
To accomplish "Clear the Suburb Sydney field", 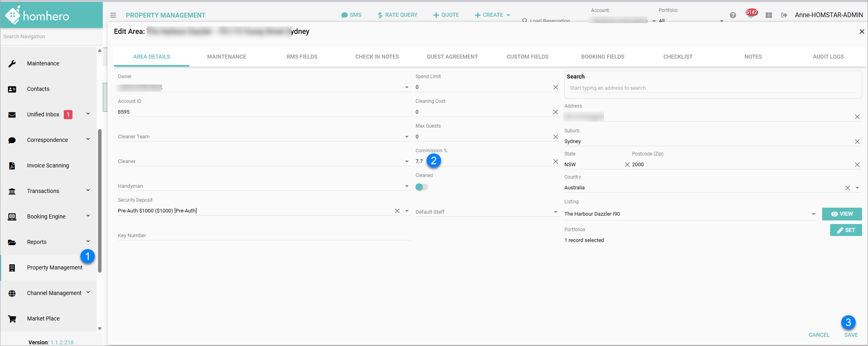I will coord(857,142).
